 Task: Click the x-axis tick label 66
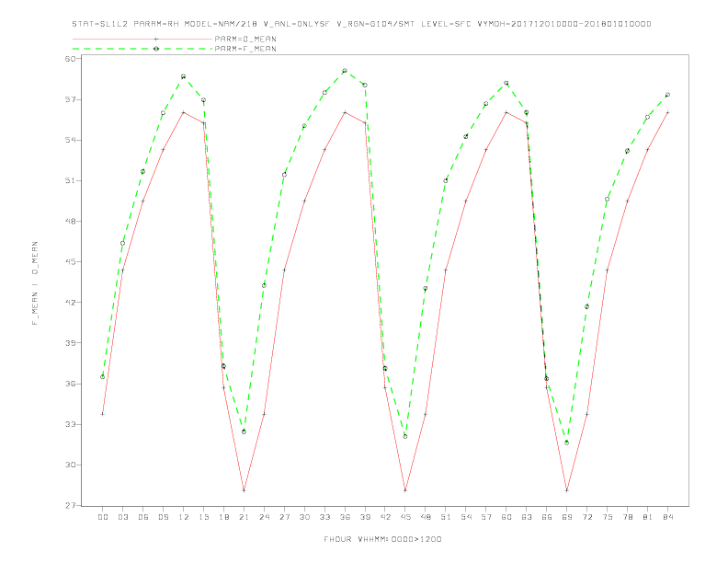pos(547,517)
